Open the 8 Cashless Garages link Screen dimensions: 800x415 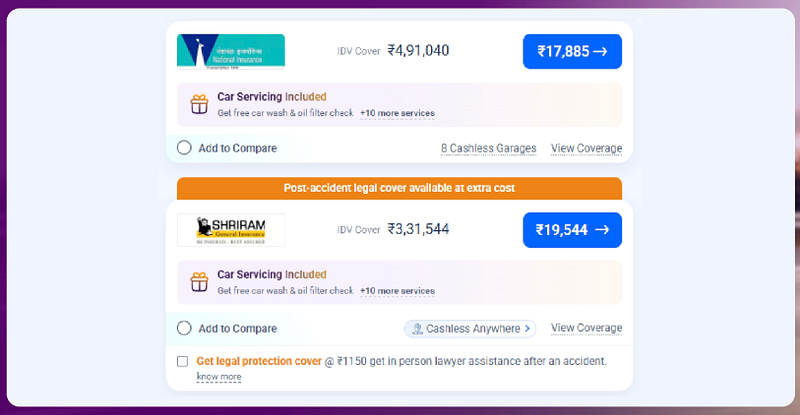(x=489, y=148)
